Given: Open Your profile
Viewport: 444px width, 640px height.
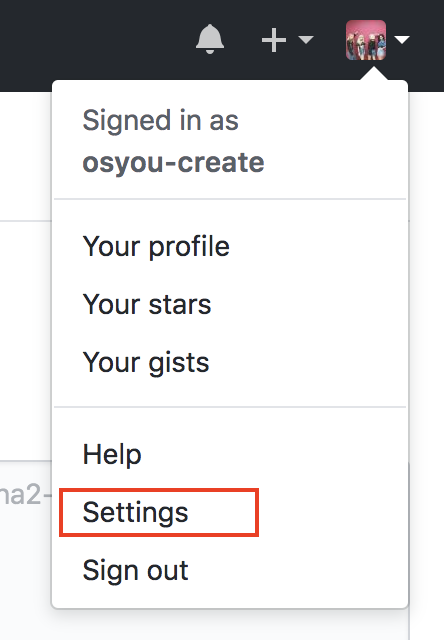Looking at the screenshot, I should point(156,247).
